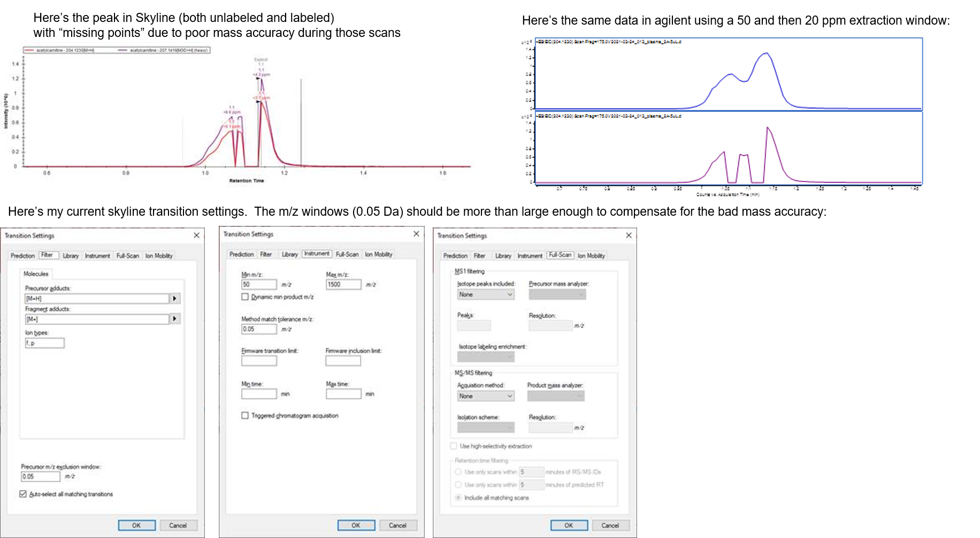Close the Full-Scan tab Transition Settings dialog
This screenshot has width=980, height=538.
pos(629,236)
